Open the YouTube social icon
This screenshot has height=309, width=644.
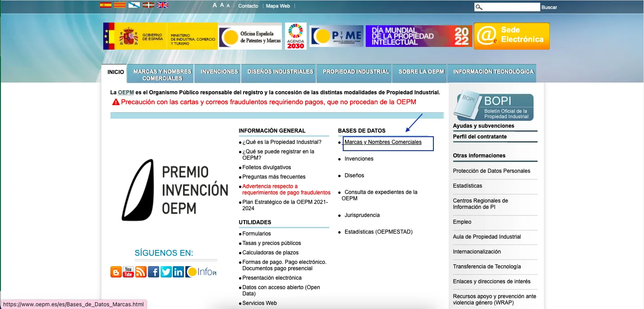click(x=129, y=272)
